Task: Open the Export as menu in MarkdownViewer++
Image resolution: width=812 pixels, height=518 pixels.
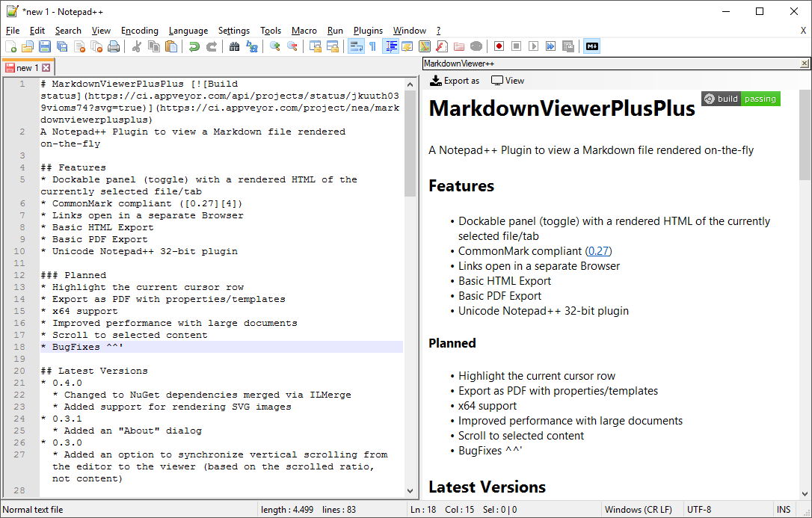Action: [x=455, y=80]
